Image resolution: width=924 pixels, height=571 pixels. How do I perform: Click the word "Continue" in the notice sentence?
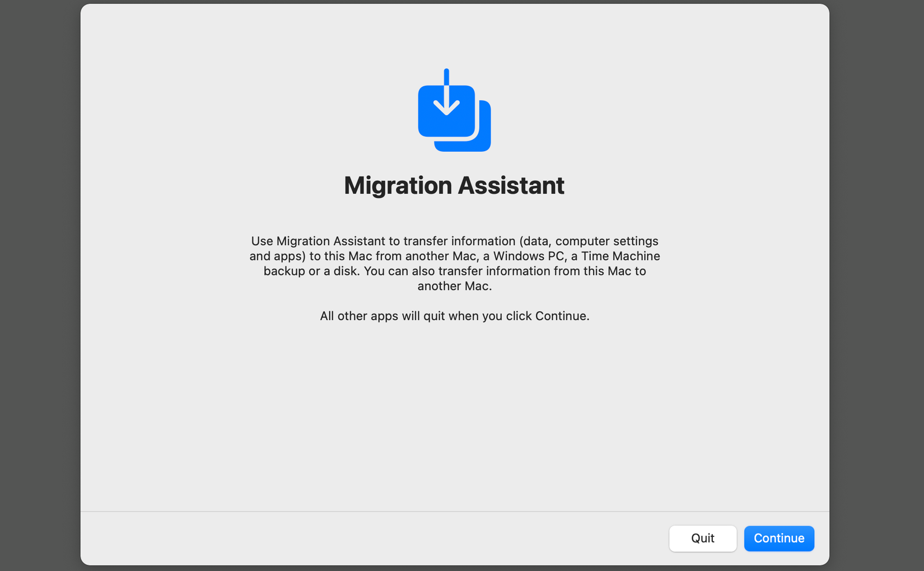(x=560, y=316)
